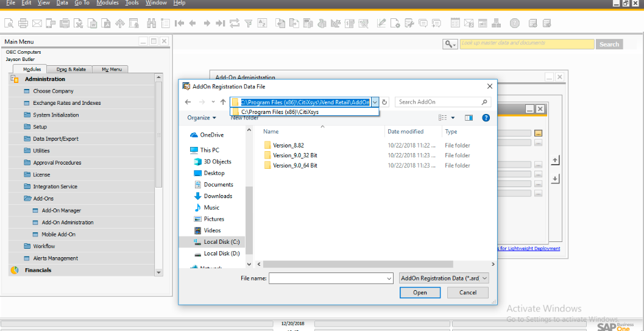Viewport: 644px width, 331px height.
Task: Open Mobile Add-On menu item
Action: tap(58, 235)
